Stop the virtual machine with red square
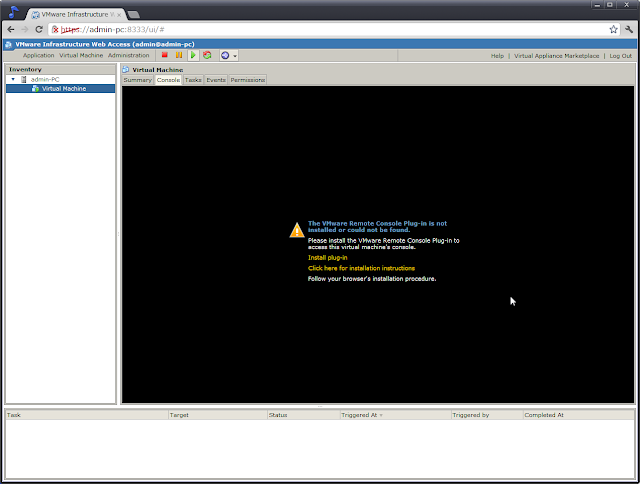 (x=165, y=55)
